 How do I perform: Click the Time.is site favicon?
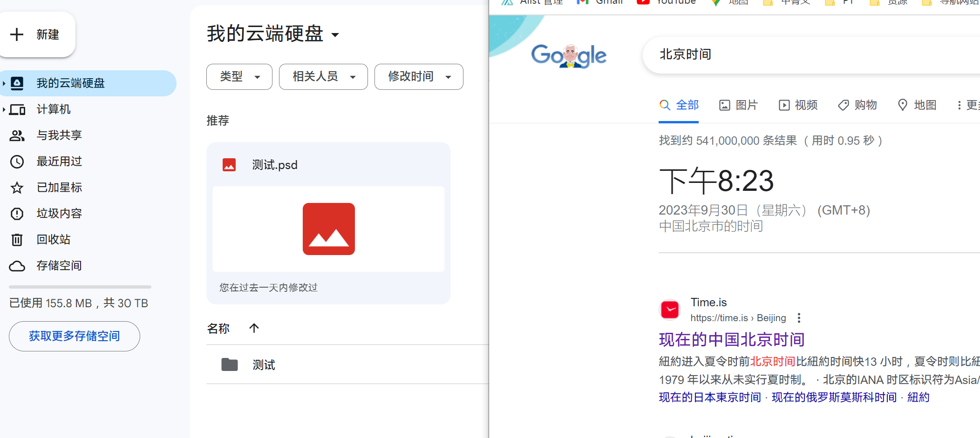(x=670, y=310)
